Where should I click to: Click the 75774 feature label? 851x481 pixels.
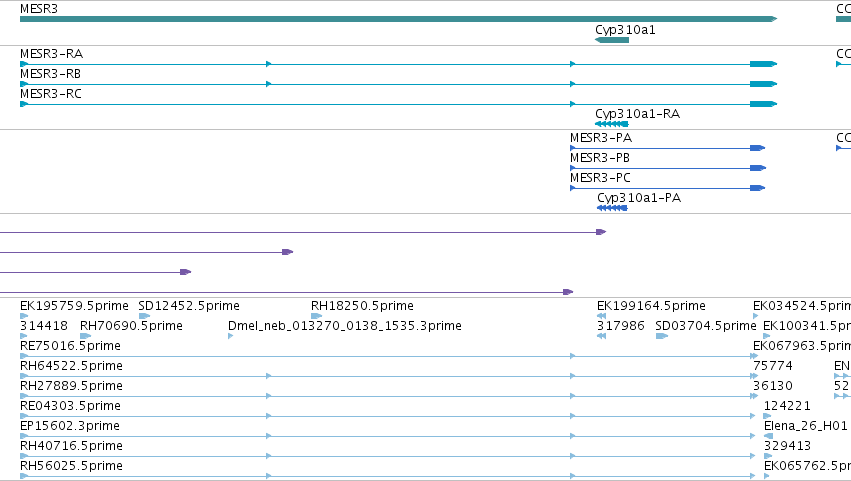[x=773, y=366]
